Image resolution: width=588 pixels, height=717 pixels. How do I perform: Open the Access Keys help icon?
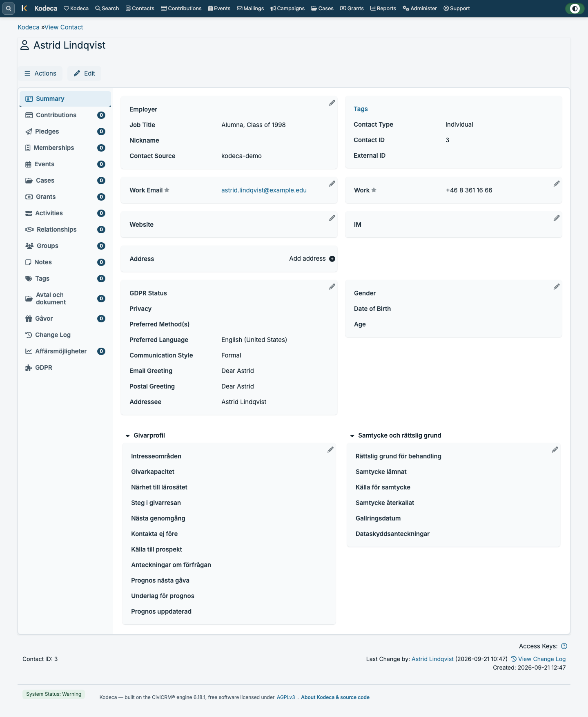coord(564,646)
